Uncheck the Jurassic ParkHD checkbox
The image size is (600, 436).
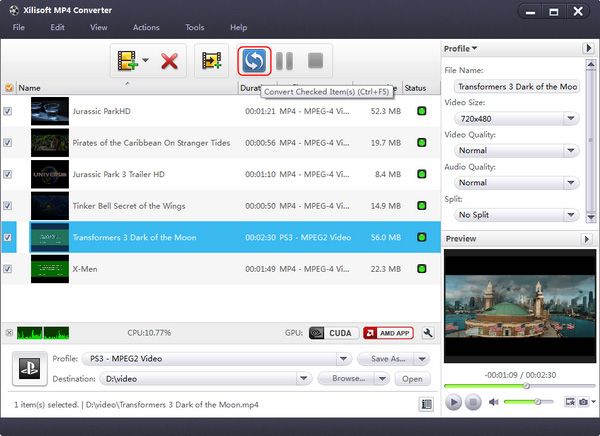[8, 111]
